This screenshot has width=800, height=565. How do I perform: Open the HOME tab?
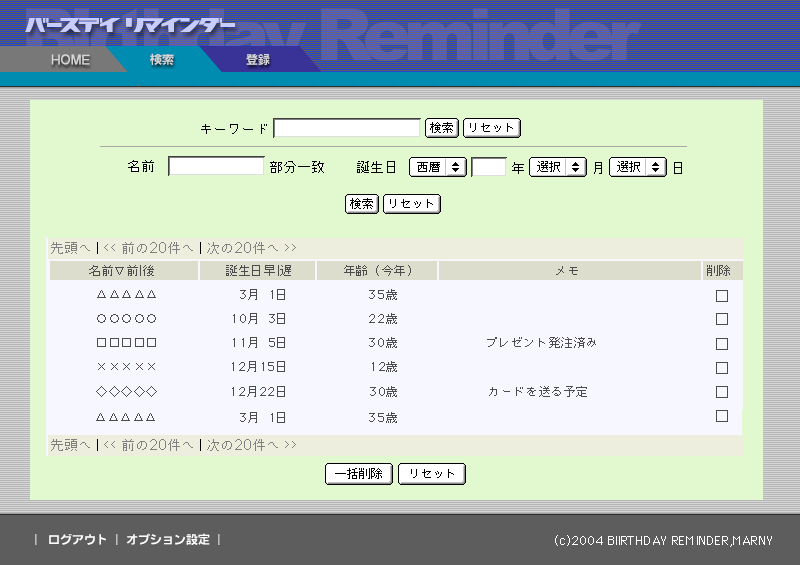70,60
